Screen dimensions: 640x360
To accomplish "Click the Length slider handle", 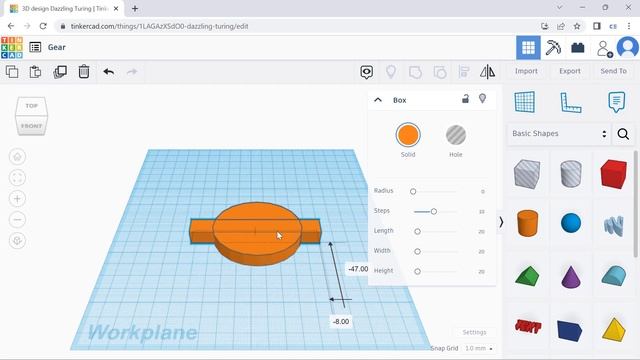I will [417, 231].
